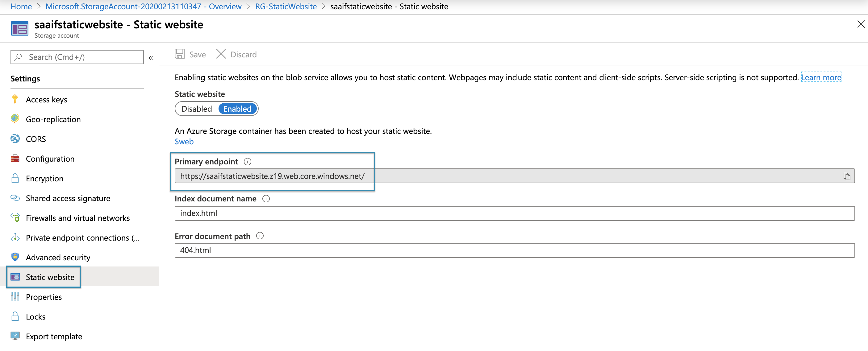Click the Primary endpoint info icon
This screenshot has width=868, height=351.
(x=247, y=162)
